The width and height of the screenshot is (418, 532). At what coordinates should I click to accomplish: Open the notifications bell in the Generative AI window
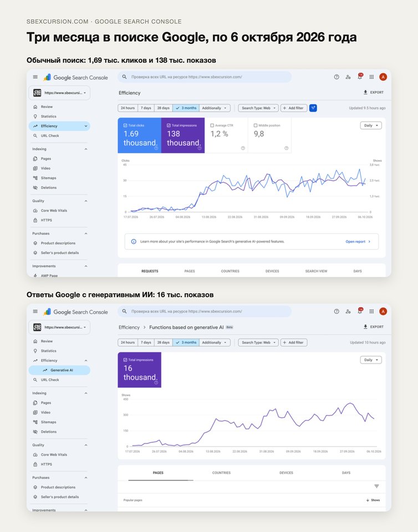click(360, 311)
